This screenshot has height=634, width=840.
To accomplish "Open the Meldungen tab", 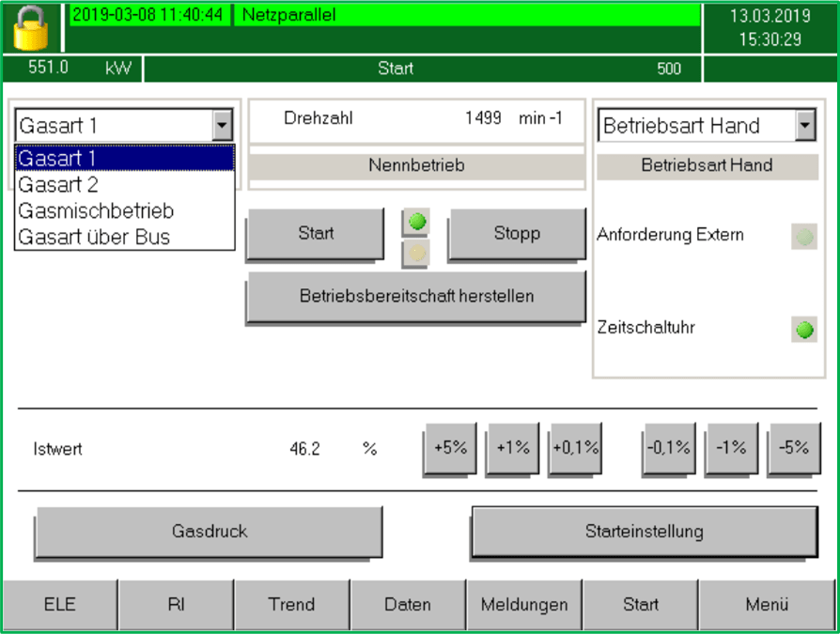I will [524, 605].
